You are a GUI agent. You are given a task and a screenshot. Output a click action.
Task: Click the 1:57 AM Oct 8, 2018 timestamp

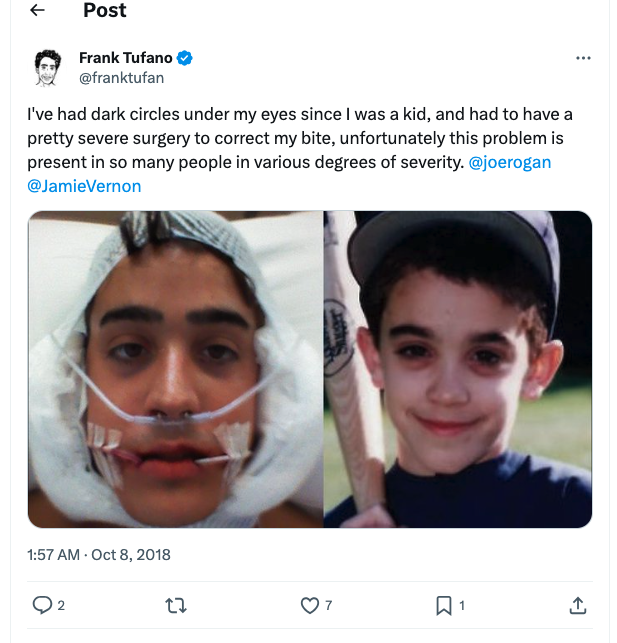click(99, 554)
